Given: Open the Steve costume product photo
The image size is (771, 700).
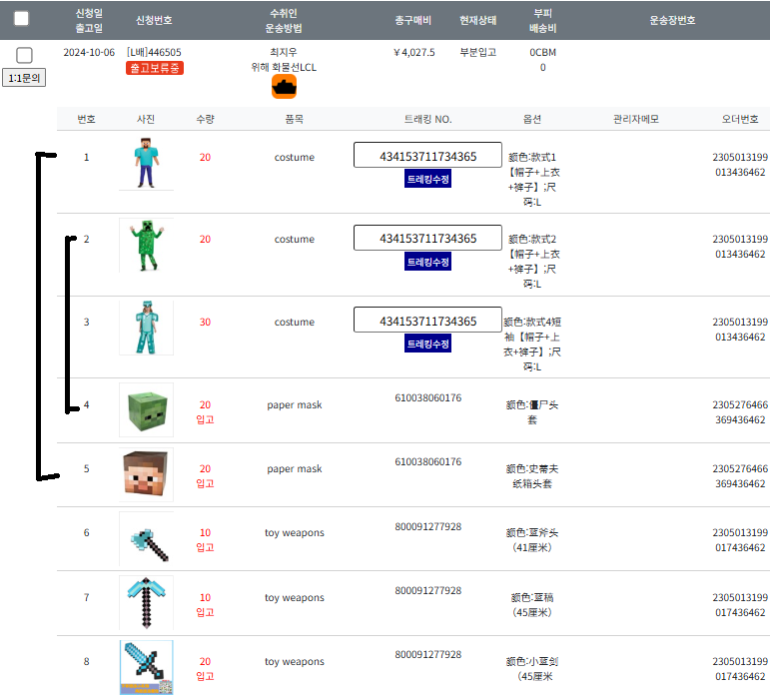Looking at the screenshot, I should (x=146, y=163).
